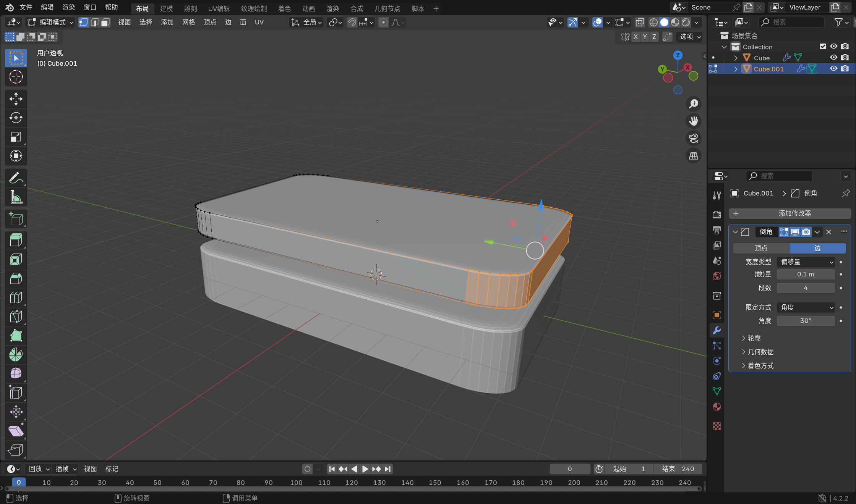Uncheck Collection exclude checkbox

[823, 47]
